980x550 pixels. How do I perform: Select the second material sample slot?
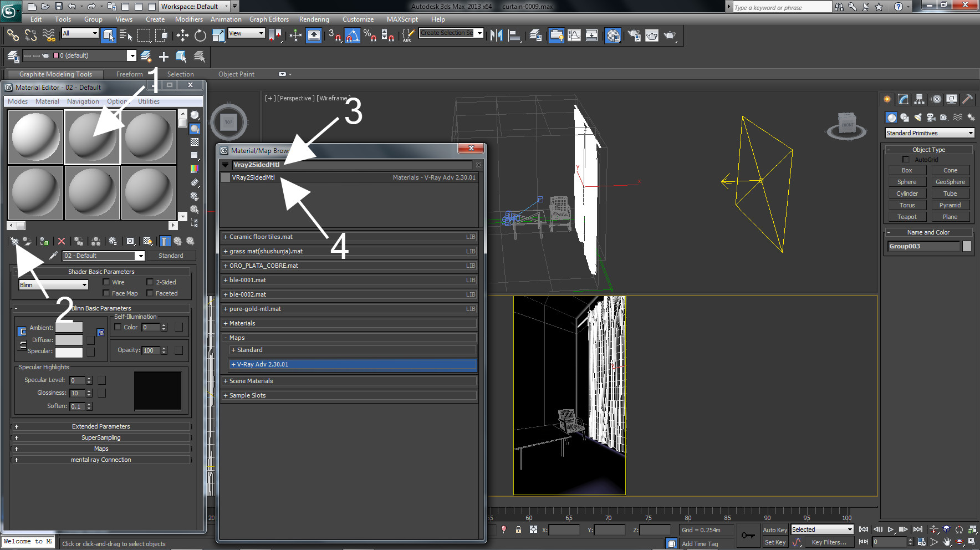point(93,137)
